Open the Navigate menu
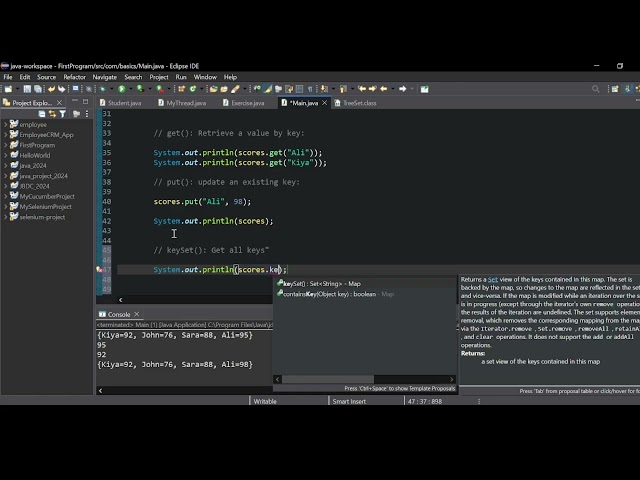 104,77
